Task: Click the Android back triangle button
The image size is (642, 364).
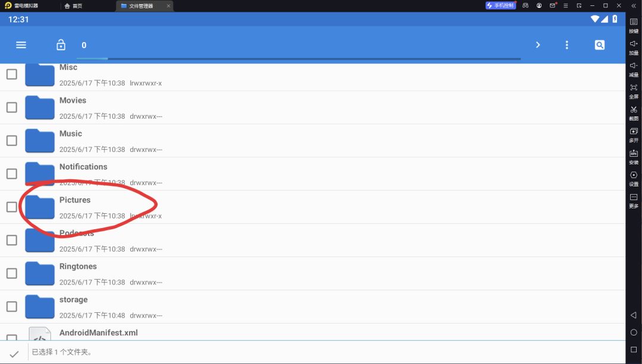Action: click(x=634, y=315)
